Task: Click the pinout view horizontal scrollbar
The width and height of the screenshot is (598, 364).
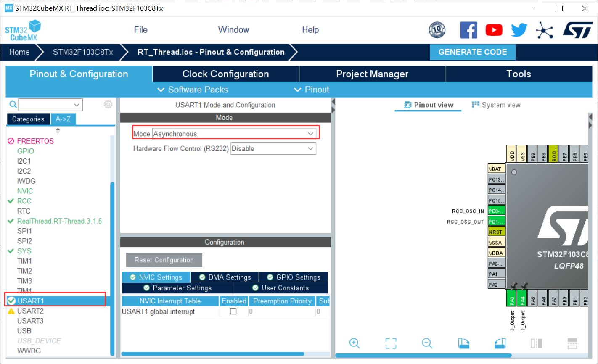Action: click(x=424, y=356)
